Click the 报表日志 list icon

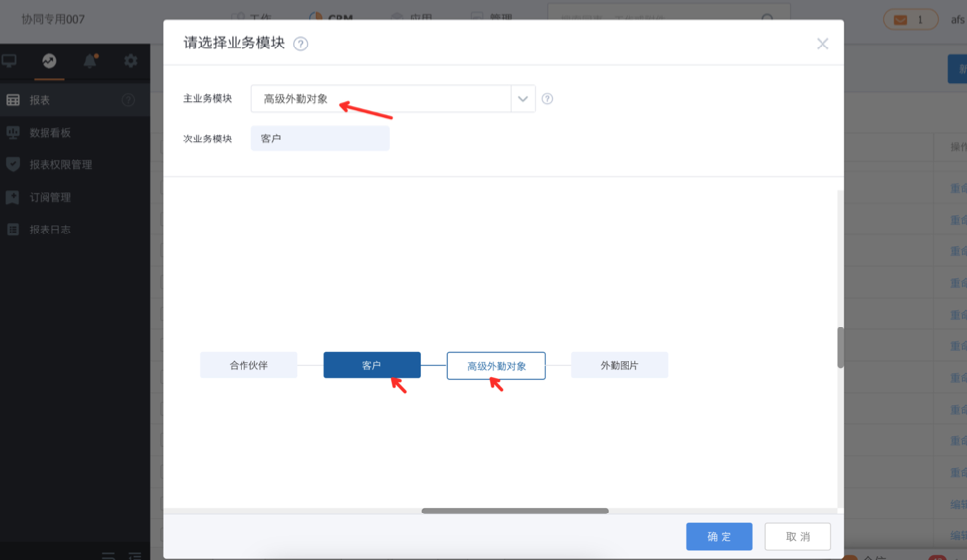(13, 230)
